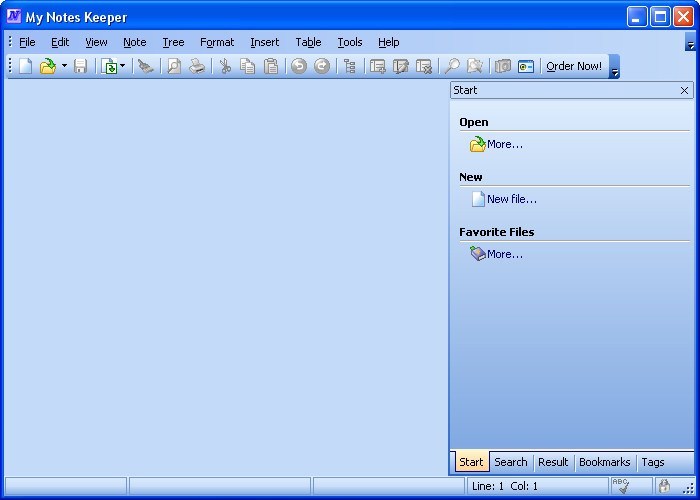This screenshot has height=500, width=700.
Task: Click the Open file folder icon
Action: coord(47,66)
